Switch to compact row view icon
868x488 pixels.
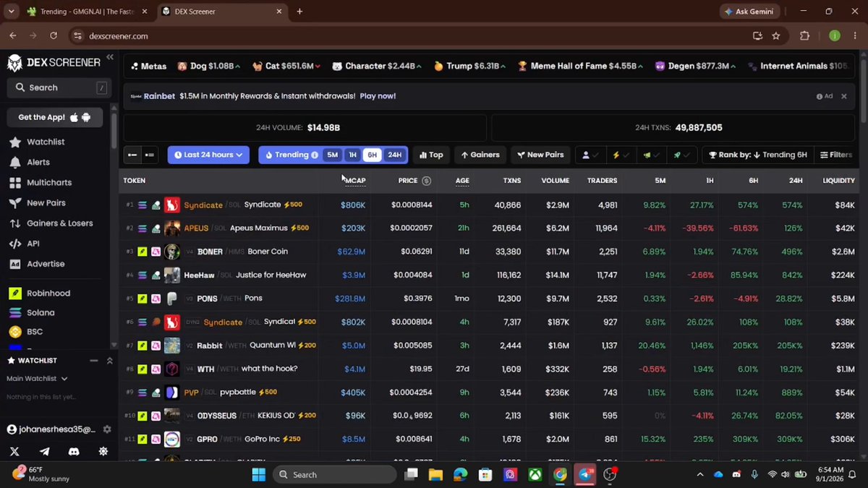coord(132,155)
